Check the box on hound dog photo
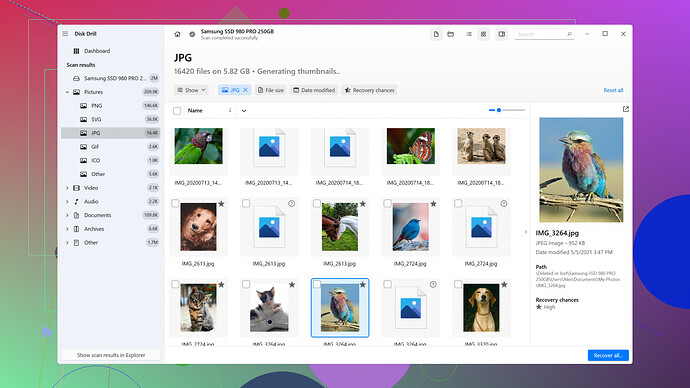690x388 pixels. pyautogui.click(x=458, y=284)
